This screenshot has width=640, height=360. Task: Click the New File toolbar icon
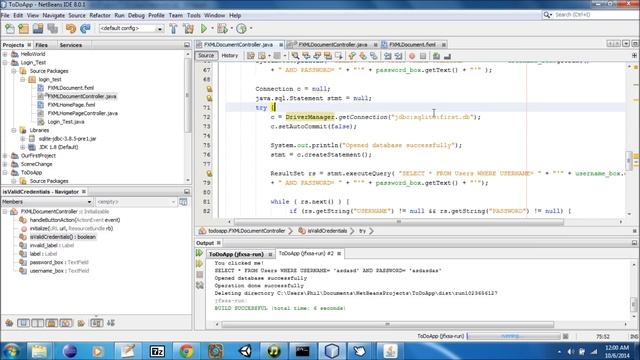pos(9,29)
